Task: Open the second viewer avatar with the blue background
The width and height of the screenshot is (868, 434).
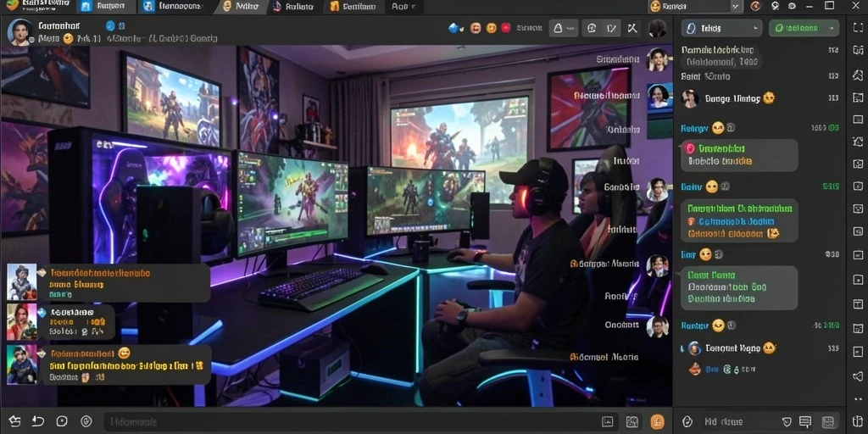Action: 659,96
